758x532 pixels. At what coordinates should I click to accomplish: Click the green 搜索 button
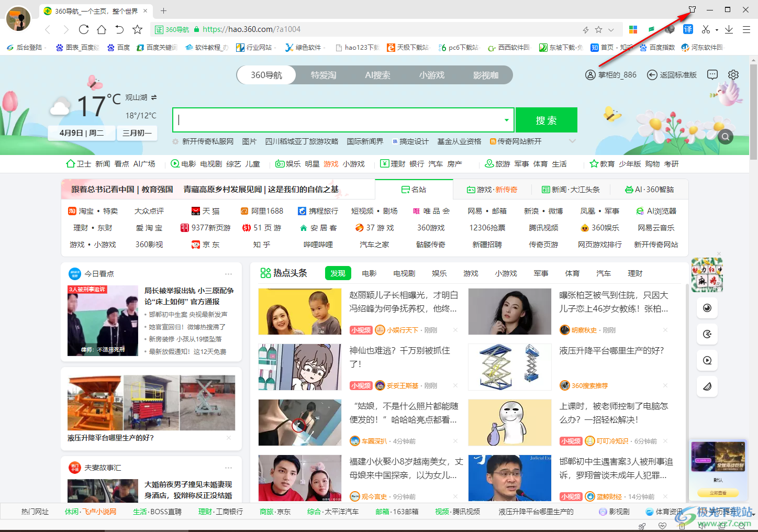(x=547, y=120)
